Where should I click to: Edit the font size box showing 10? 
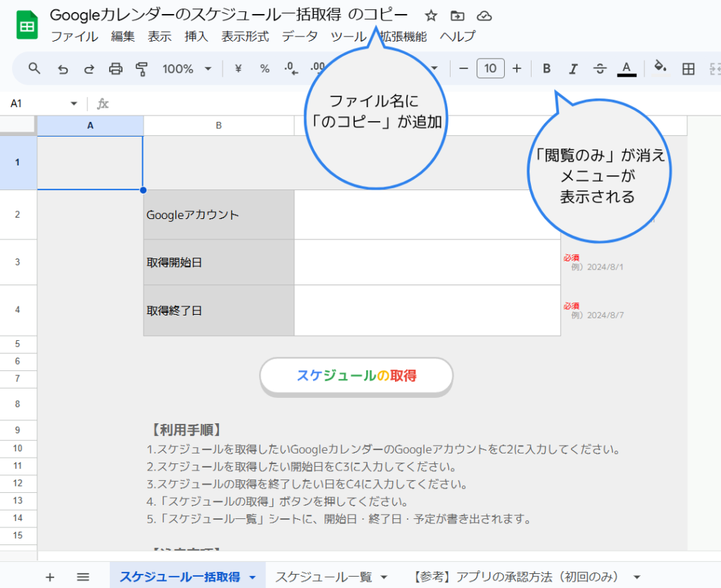click(x=490, y=69)
